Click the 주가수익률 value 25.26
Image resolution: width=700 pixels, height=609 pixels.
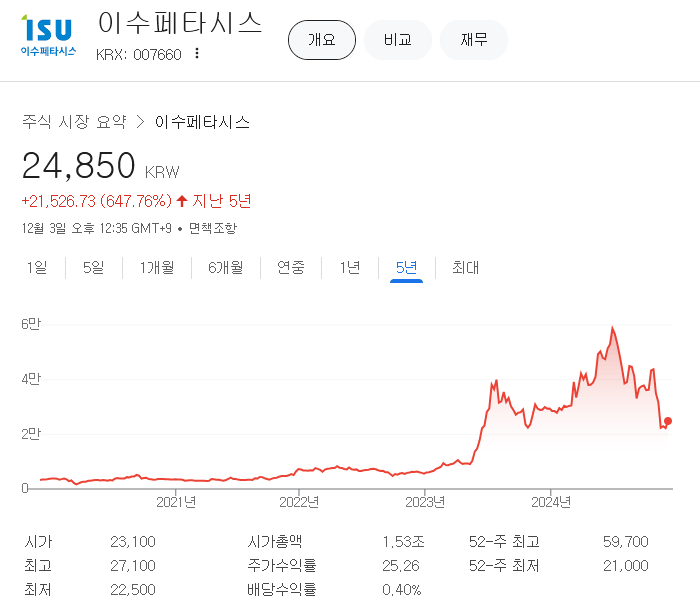pyautogui.click(x=400, y=566)
